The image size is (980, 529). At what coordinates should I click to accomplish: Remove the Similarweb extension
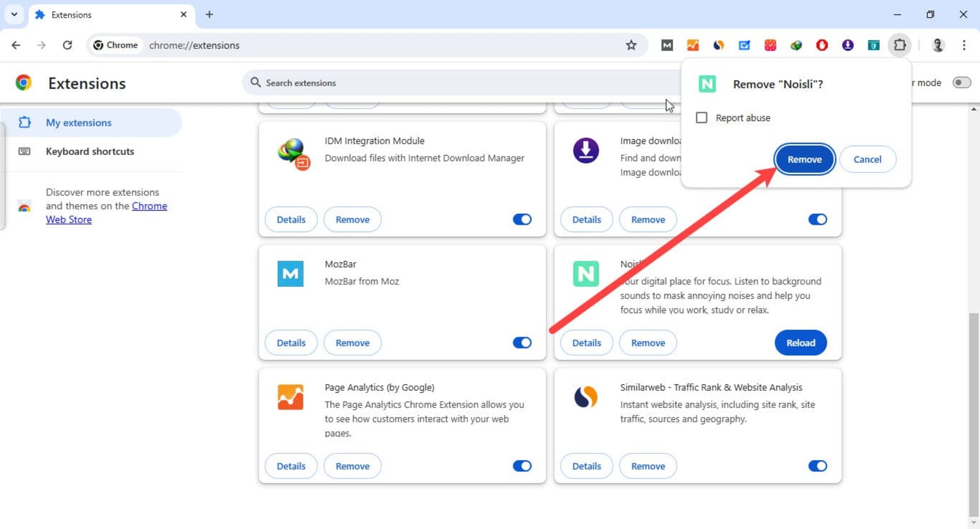(x=648, y=466)
